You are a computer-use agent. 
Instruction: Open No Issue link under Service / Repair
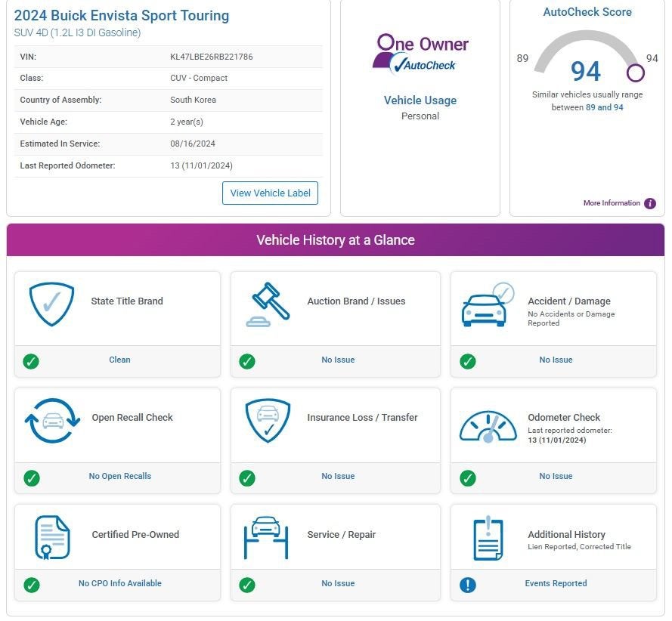338,583
